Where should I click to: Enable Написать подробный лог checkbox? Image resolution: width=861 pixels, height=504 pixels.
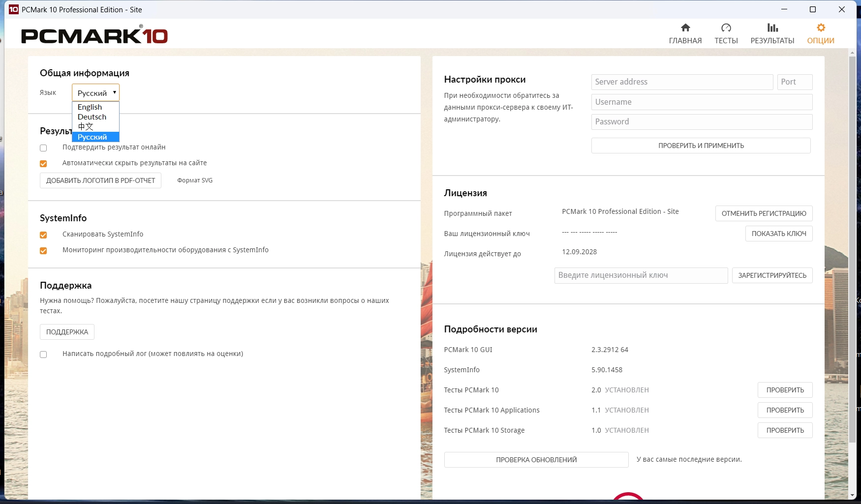click(43, 355)
